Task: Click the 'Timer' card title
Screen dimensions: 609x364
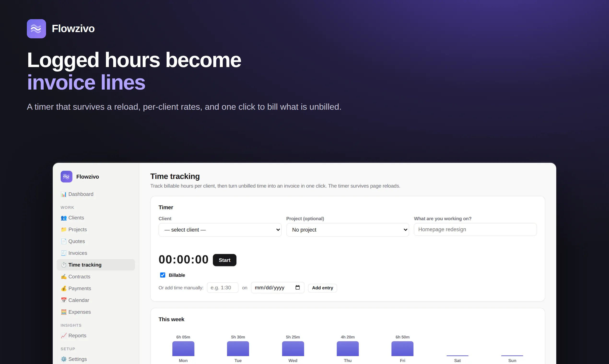Action: coord(166,208)
